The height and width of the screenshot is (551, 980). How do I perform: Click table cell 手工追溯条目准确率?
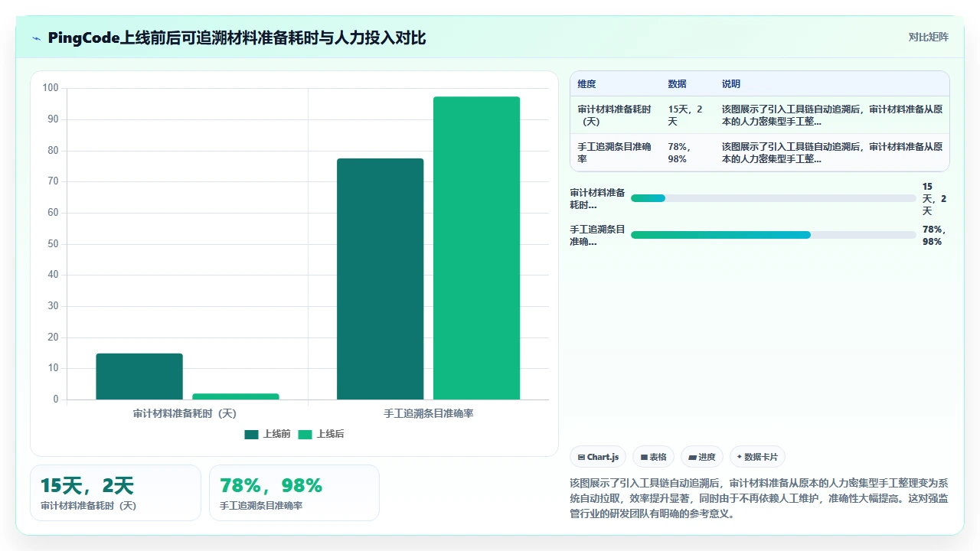click(x=615, y=152)
